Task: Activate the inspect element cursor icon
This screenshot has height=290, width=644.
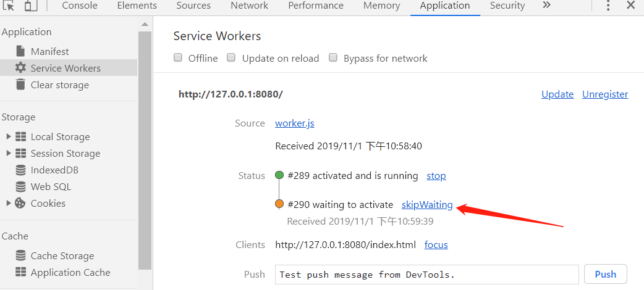Action: (9, 6)
